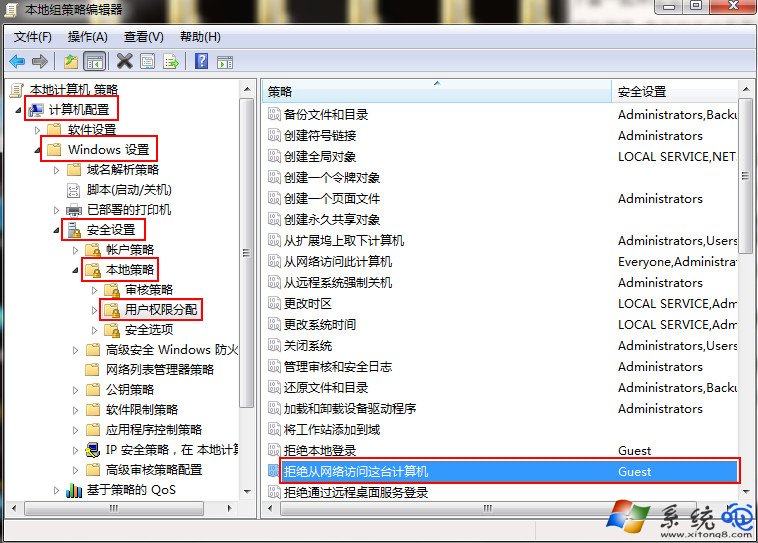The height and width of the screenshot is (543, 758).
Task: Click the Forward arrow toolbar icon
Action: click(40, 61)
